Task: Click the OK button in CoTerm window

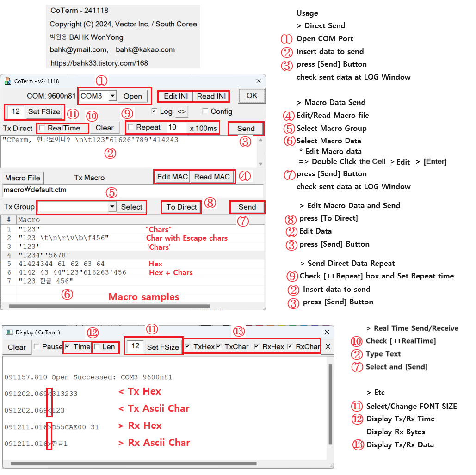Action: [x=252, y=96]
